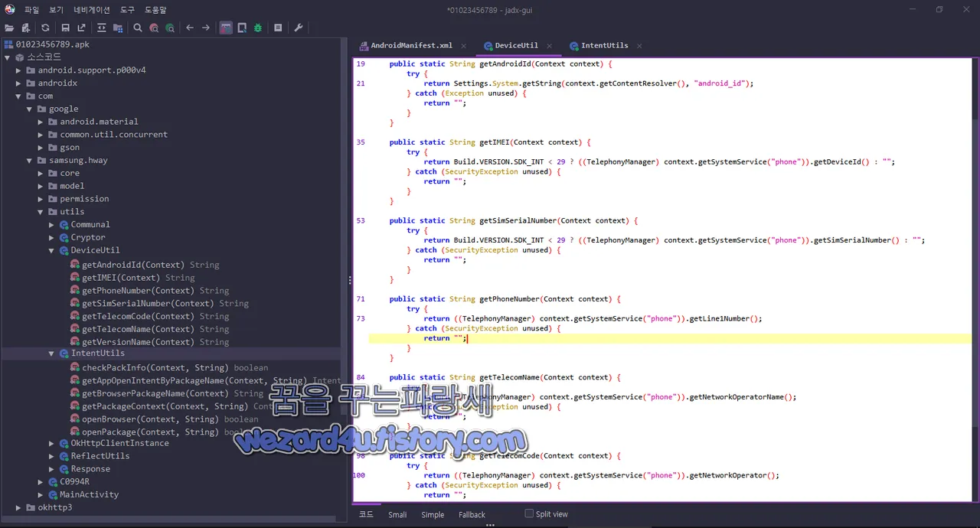Toggle the flatten packages icon

(x=118, y=28)
